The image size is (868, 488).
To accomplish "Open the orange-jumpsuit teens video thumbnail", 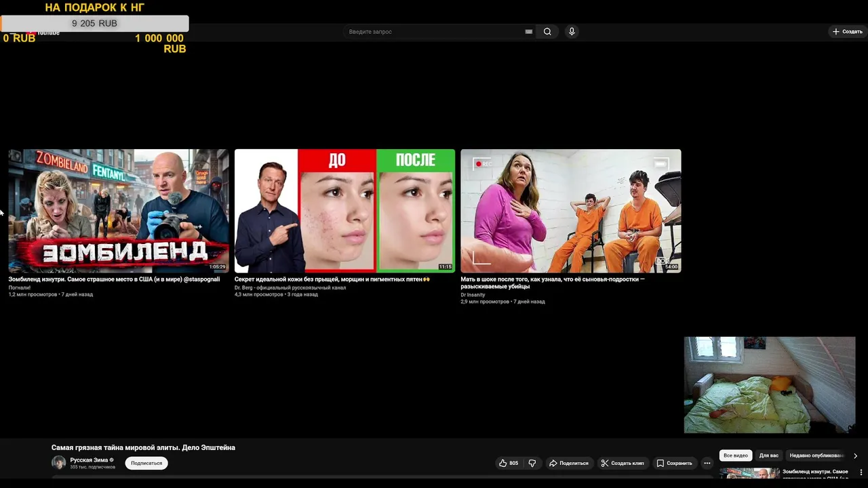I will [571, 211].
